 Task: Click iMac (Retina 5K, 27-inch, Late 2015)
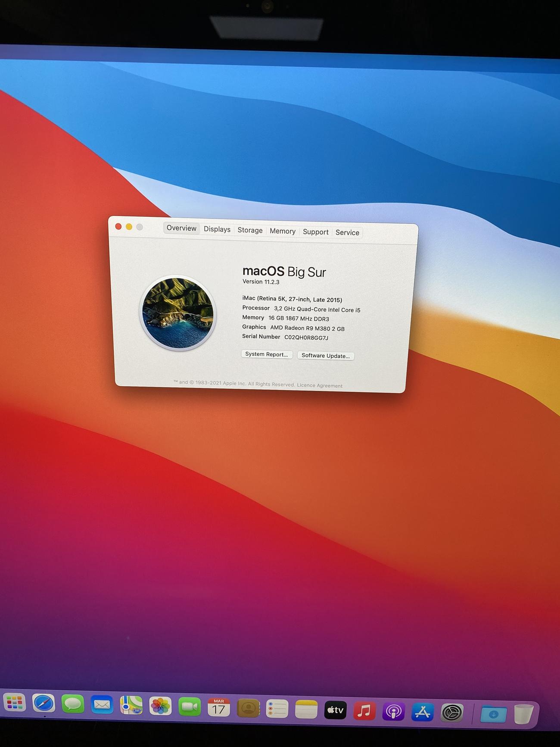(292, 299)
